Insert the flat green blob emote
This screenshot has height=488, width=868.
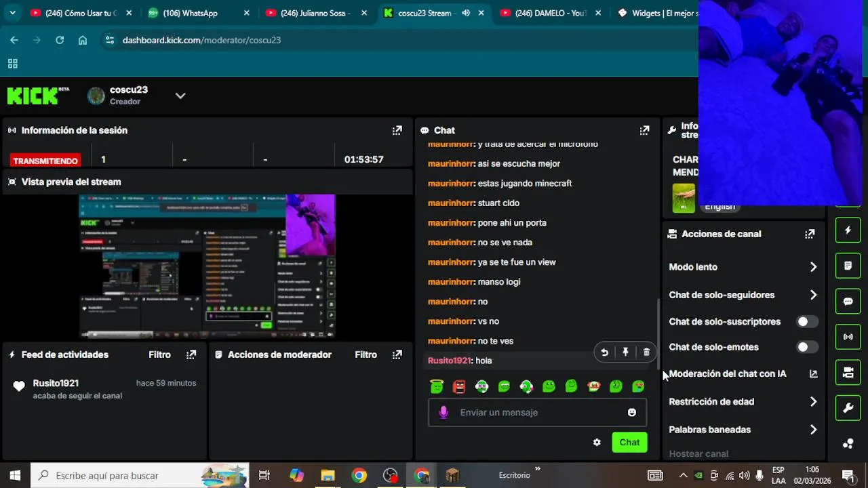pos(504,386)
